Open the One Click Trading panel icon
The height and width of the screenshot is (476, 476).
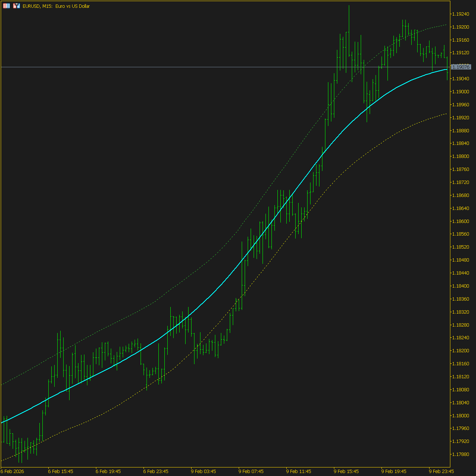click(6, 6)
